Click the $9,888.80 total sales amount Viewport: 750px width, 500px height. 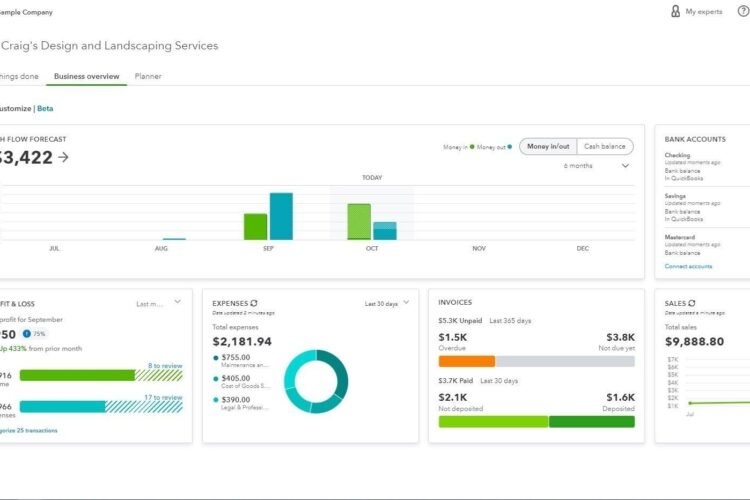tap(695, 342)
